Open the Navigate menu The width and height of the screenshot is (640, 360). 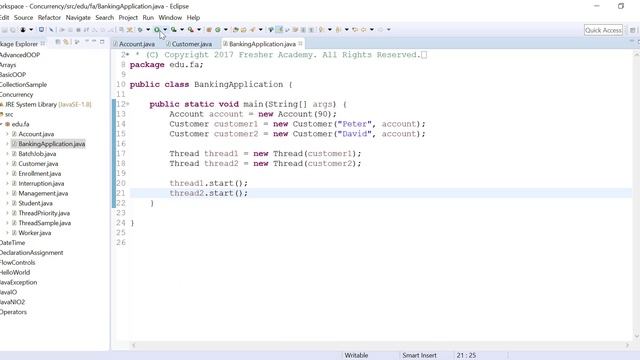tap(78, 18)
